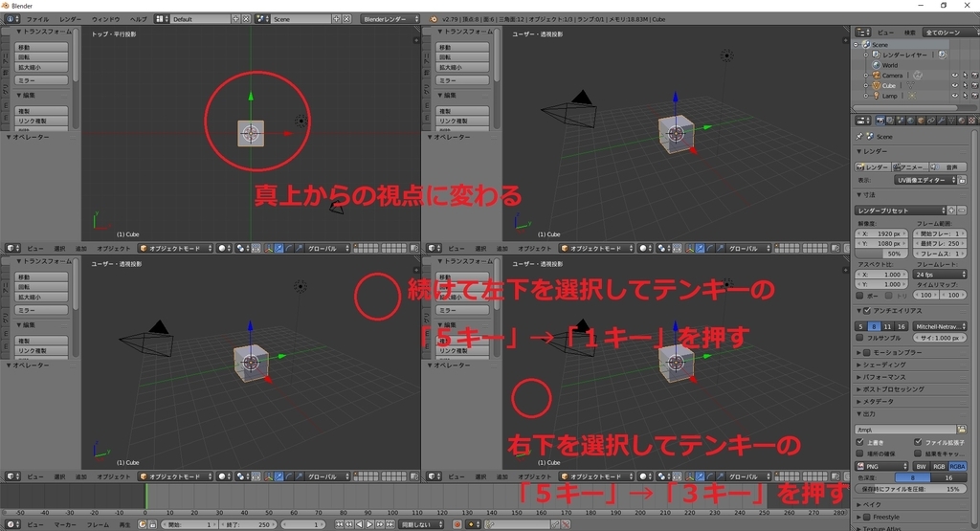This screenshot has height=531, width=980.
Task: Toggle visibility eye for Cube in outliner
Action: (x=954, y=85)
